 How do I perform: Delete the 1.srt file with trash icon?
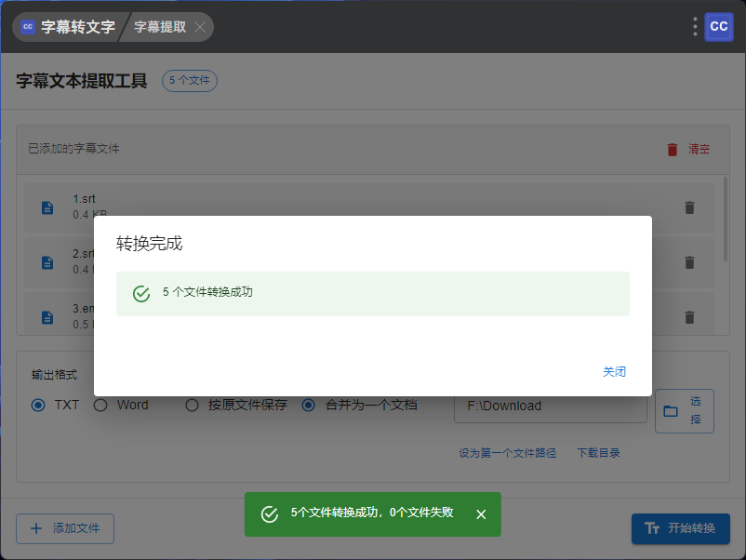click(689, 207)
